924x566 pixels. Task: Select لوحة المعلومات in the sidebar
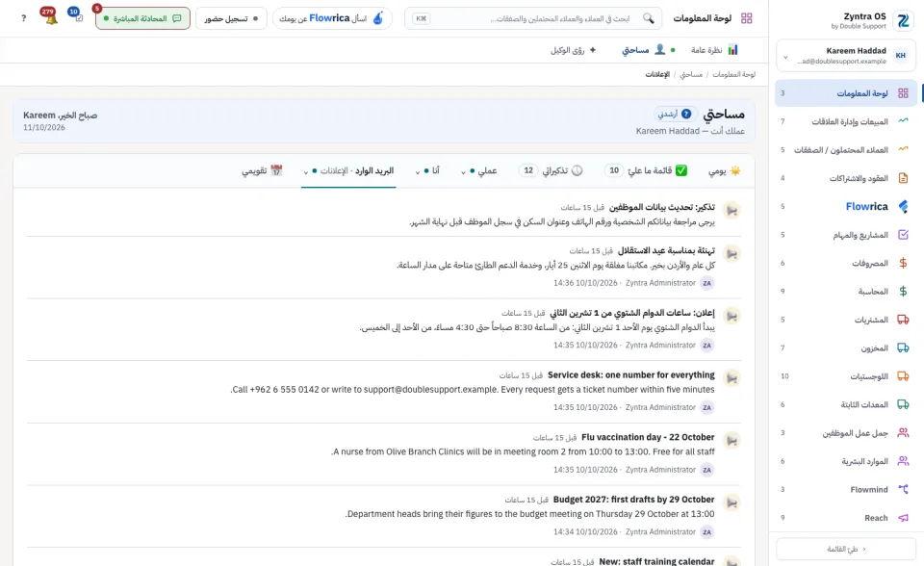(846, 93)
